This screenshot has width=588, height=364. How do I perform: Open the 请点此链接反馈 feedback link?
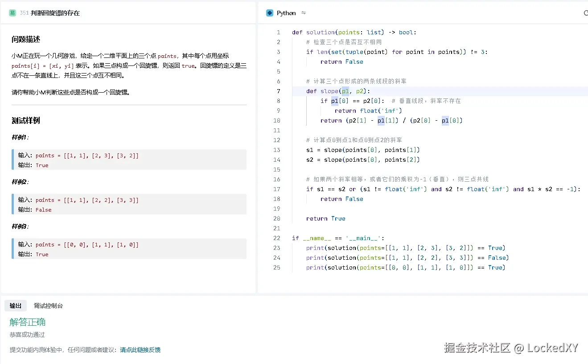coord(140,350)
